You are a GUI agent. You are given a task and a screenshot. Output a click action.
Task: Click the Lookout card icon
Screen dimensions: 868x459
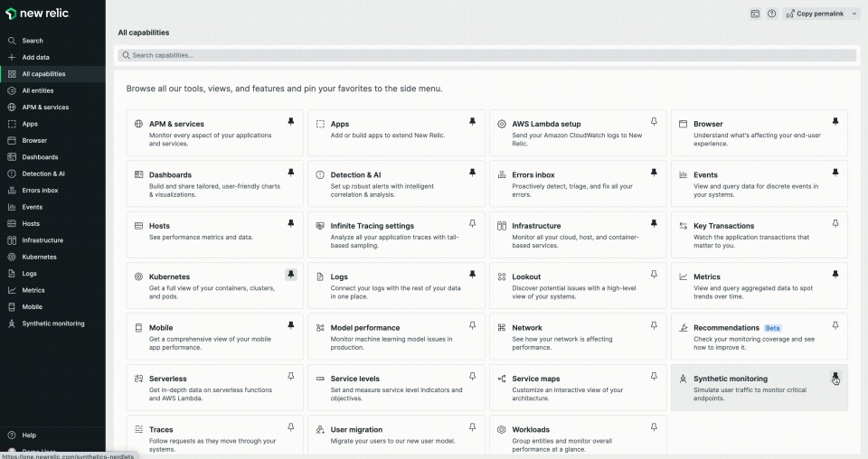[x=502, y=276]
